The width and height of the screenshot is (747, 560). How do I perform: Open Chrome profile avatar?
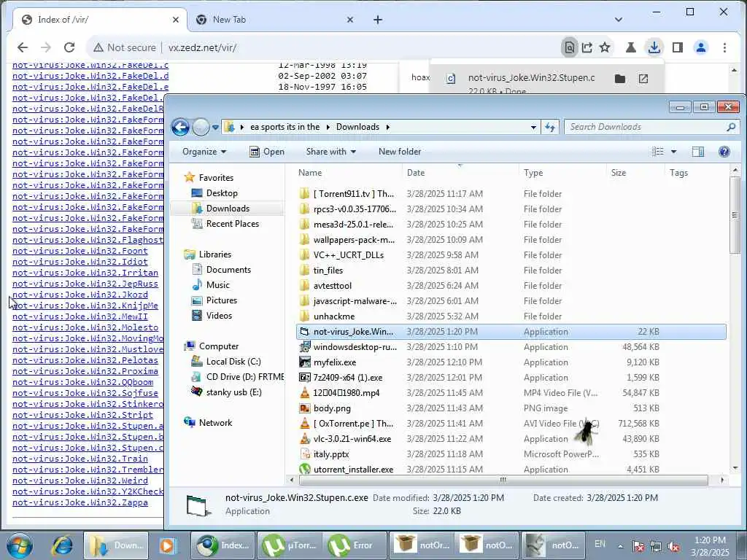coord(701,47)
